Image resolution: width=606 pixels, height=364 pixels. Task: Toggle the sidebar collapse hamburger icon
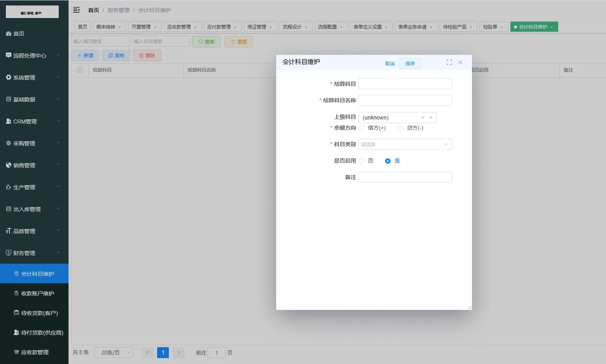click(76, 10)
